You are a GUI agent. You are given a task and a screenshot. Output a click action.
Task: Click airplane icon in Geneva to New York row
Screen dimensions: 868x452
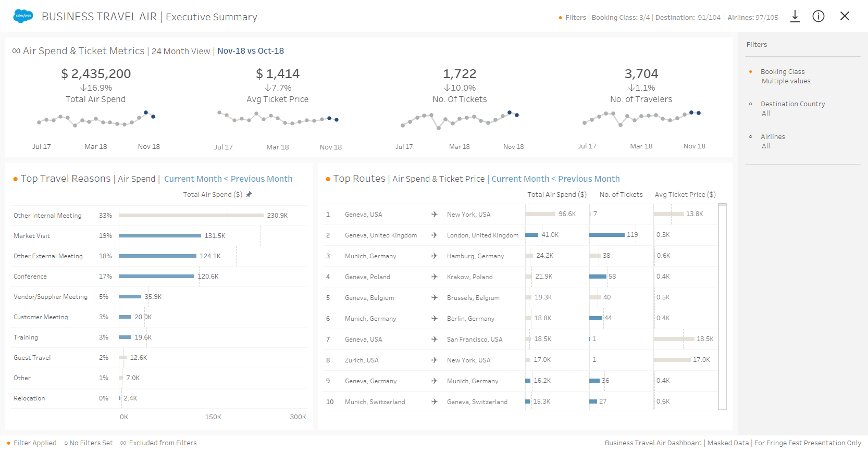tap(434, 215)
